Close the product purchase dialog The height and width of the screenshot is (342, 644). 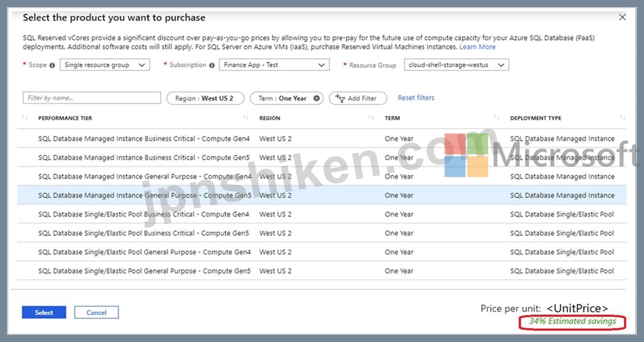pos(622,17)
